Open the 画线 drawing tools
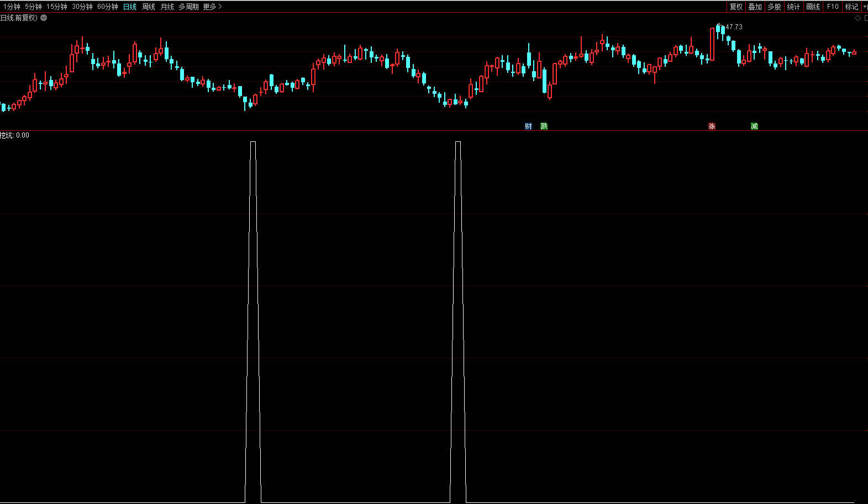The height and width of the screenshot is (504, 868). point(813,7)
